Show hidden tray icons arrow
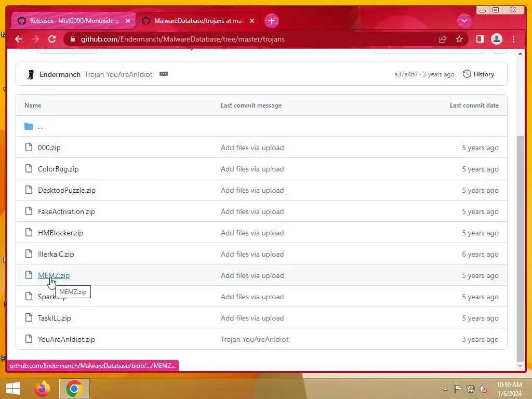This screenshot has height=399, width=532. [445, 389]
